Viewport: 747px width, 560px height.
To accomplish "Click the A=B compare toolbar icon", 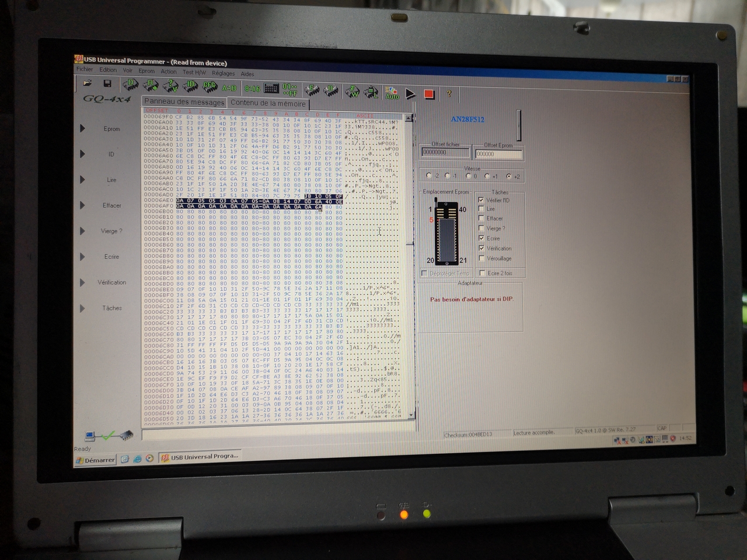I will click(229, 87).
